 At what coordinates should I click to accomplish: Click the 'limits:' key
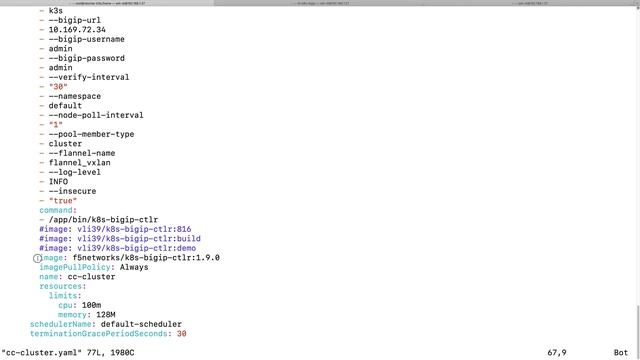pos(65,296)
